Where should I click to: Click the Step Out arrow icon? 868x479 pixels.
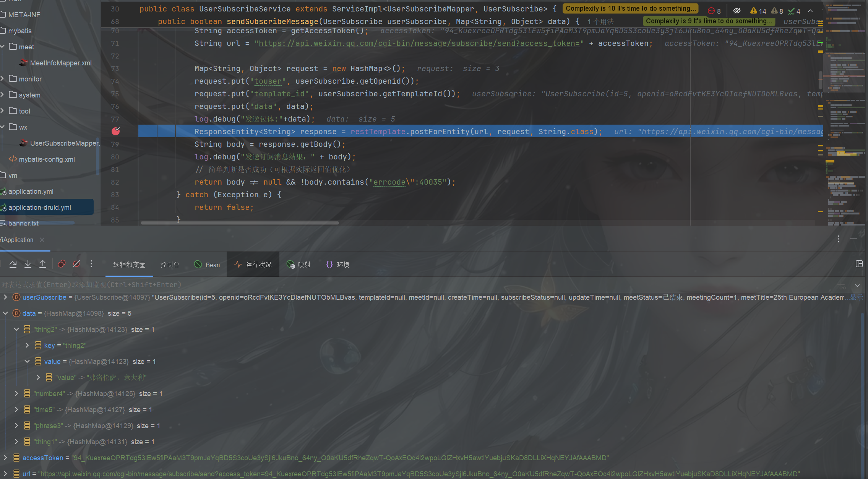(43, 264)
